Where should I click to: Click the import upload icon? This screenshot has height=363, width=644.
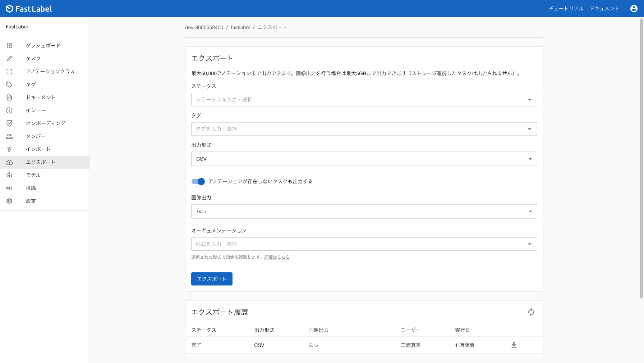9,149
